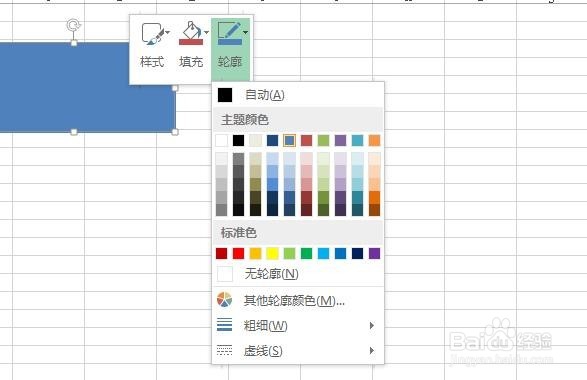Expand the 样式 dropdown arrow
The width and height of the screenshot is (587, 380).
pos(167,33)
